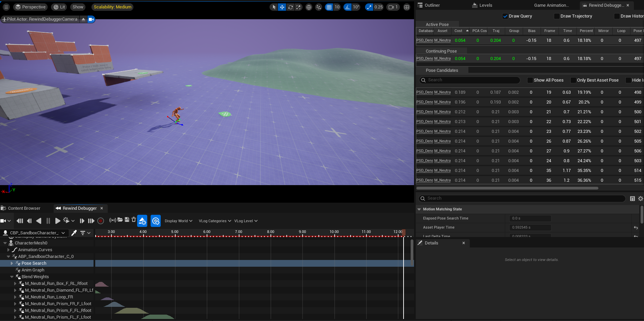Viewport: 644px width, 321px height.
Task: Clear recording with the trash icon
Action: [x=134, y=220]
